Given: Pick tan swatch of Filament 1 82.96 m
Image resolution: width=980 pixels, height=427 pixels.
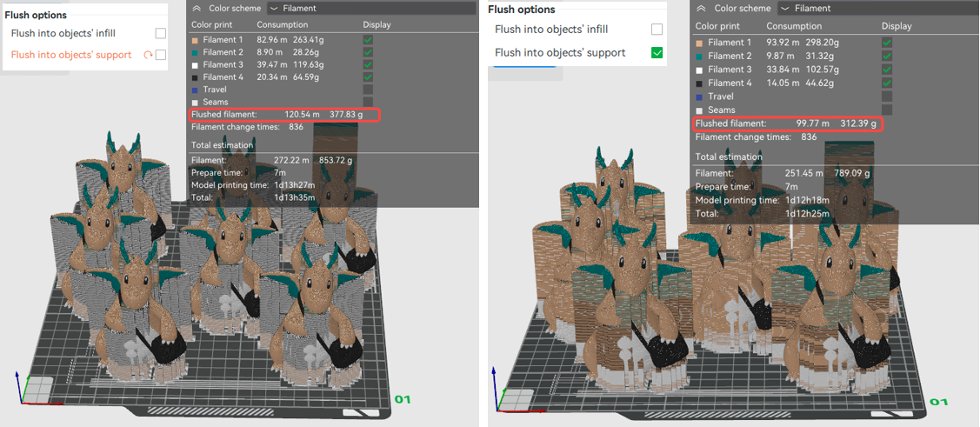Looking at the screenshot, I should tap(195, 41).
